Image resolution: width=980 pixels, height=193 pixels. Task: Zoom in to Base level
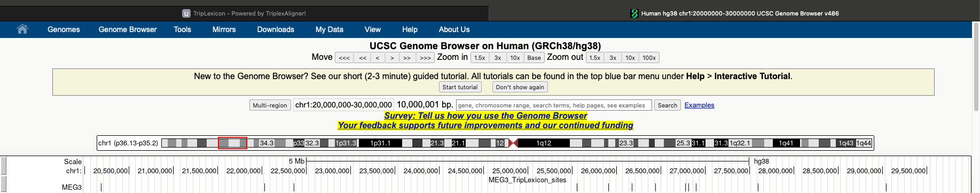point(534,58)
